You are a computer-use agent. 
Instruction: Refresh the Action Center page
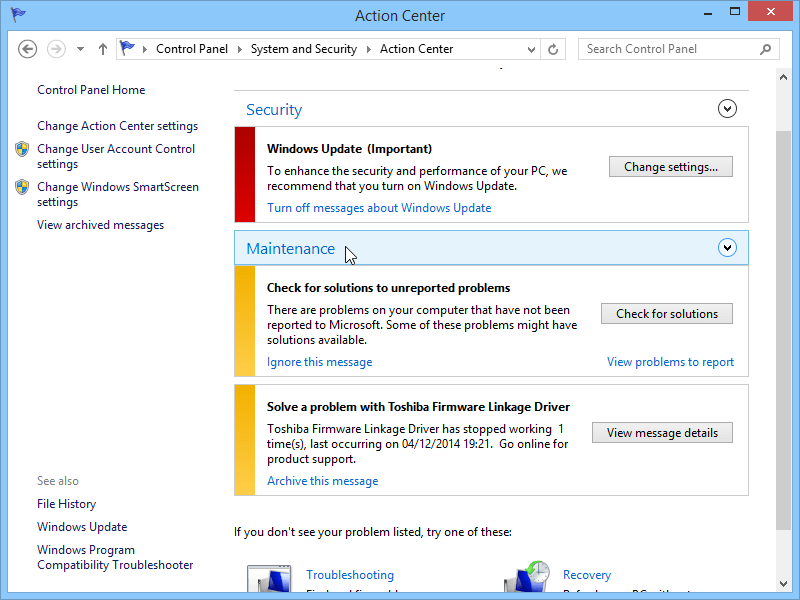click(x=553, y=49)
